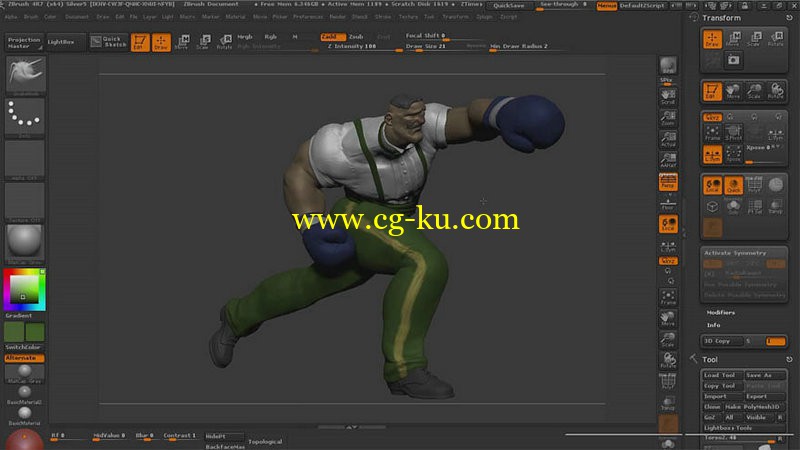Image resolution: width=800 pixels, height=450 pixels.
Task: Open the MatCap Gray material selector
Action: point(25,244)
